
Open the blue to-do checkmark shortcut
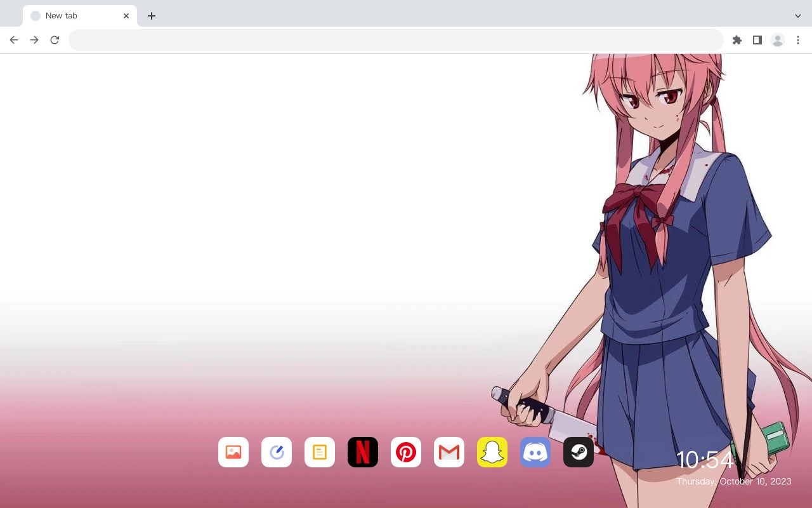(277, 452)
